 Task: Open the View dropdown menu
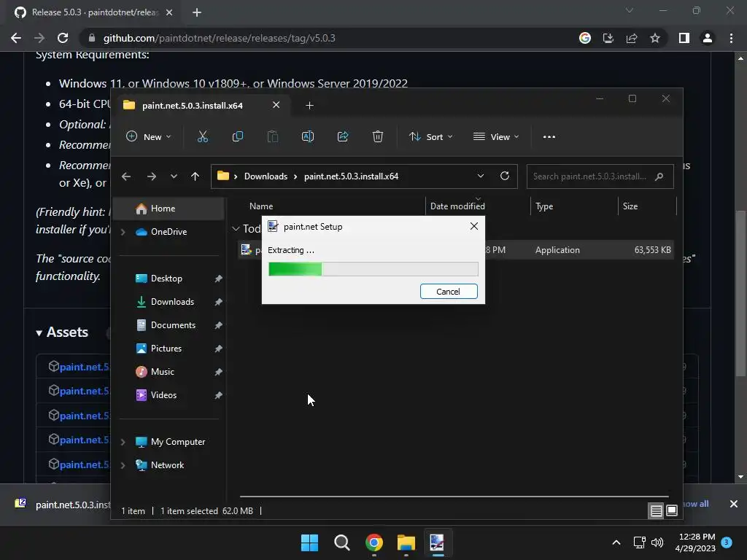pyautogui.click(x=496, y=136)
